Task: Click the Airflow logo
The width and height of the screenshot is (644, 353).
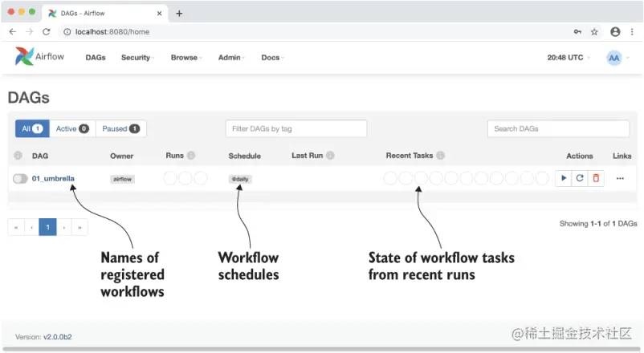Action: (x=39, y=56)
